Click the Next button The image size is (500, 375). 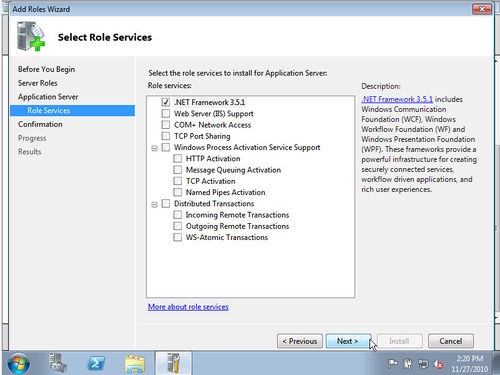(349, 341)
